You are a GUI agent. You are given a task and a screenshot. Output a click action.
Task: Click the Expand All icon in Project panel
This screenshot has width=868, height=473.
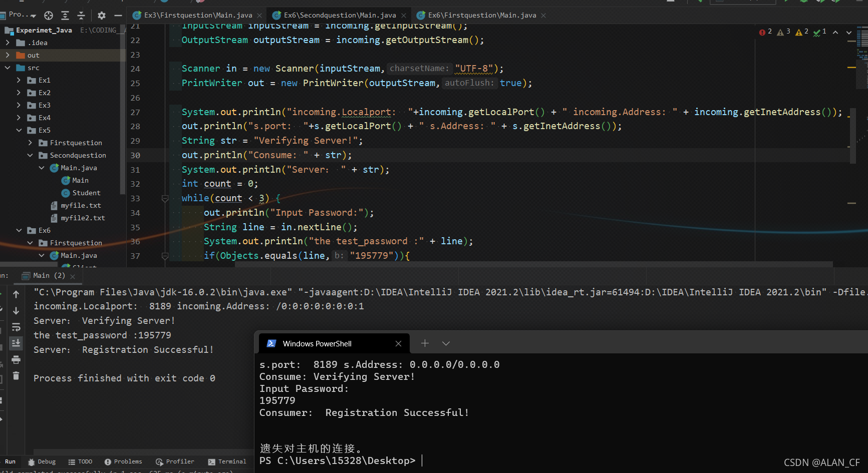pos(65,16)
